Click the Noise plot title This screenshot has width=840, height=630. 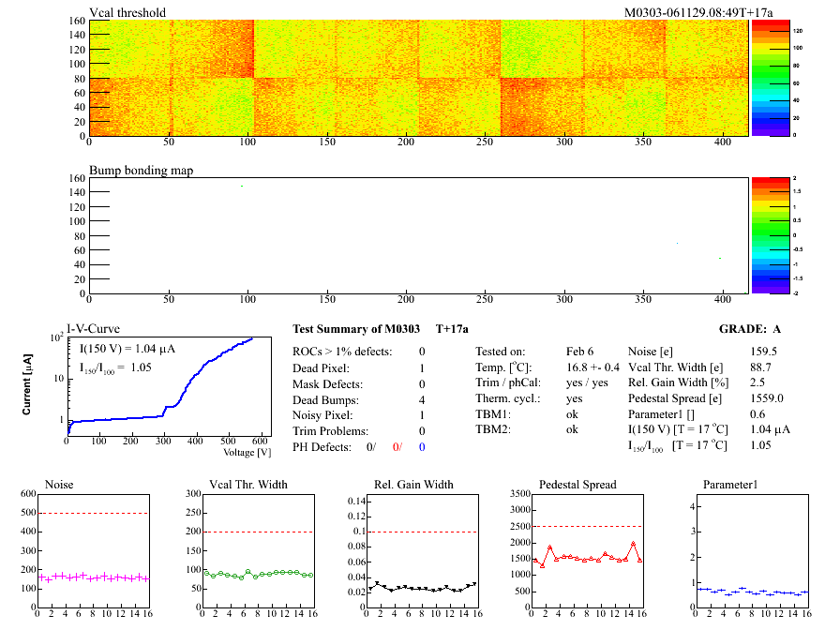[60, 485]
